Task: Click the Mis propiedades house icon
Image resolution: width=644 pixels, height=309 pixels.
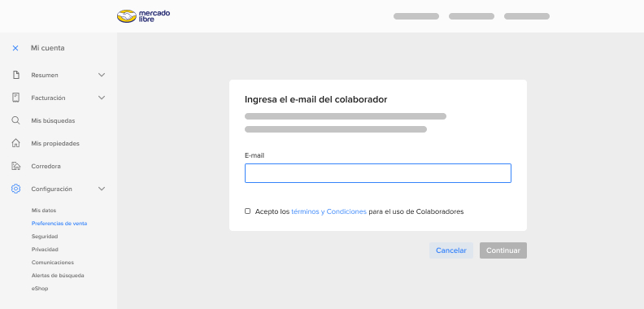Action: [15, 143]
